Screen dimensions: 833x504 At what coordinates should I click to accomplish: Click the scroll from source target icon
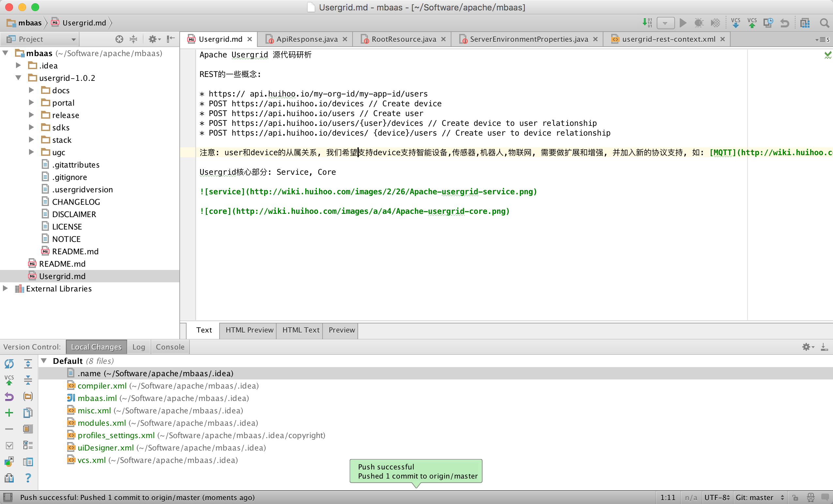click(x=119, y=39)
